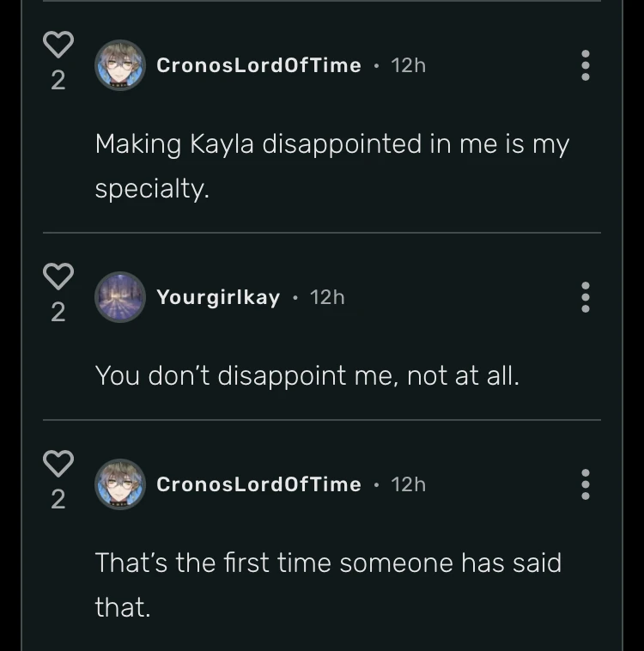
Task: Open Yourgirlkay's profile picture
Action: coord(119,297)
